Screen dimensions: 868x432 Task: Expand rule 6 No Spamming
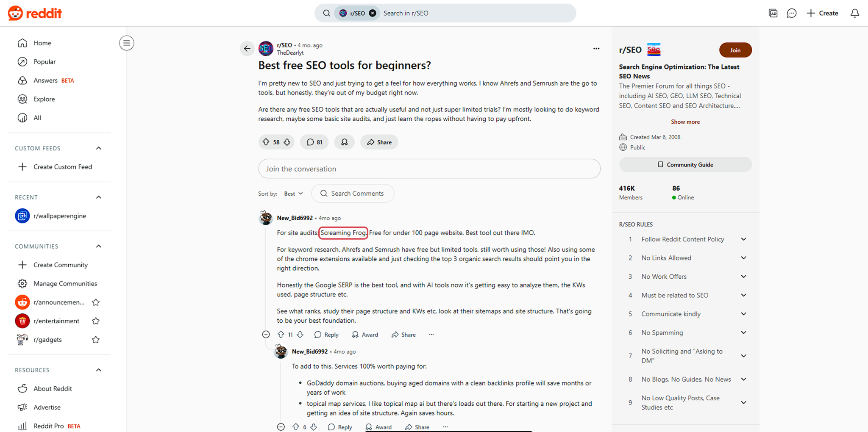[743, 332]
